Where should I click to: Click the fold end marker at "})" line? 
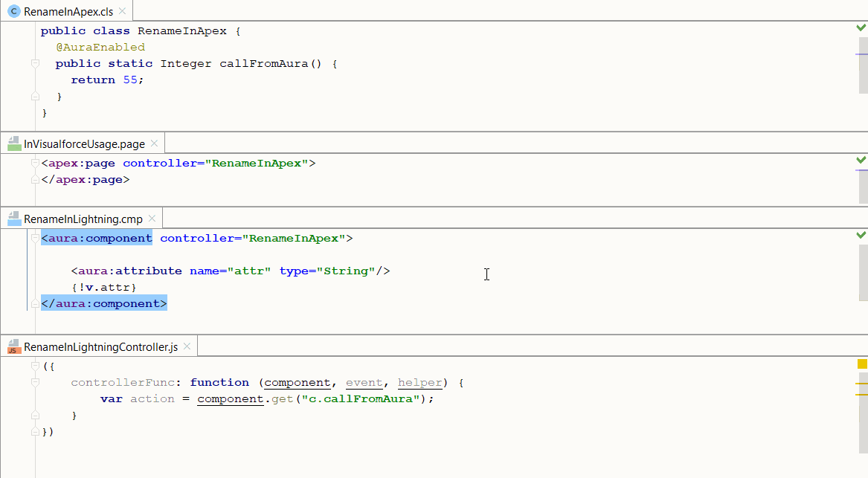click(x=36, y=431)
